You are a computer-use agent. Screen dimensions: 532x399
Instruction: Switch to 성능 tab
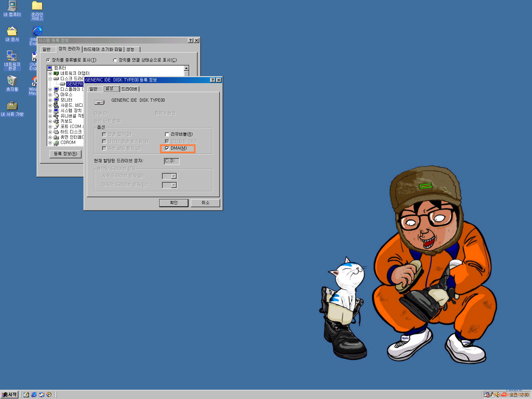[x=132, y=49]
